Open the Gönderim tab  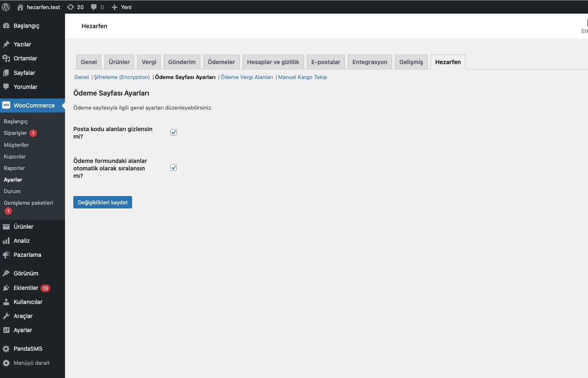(x=182, y=62)
